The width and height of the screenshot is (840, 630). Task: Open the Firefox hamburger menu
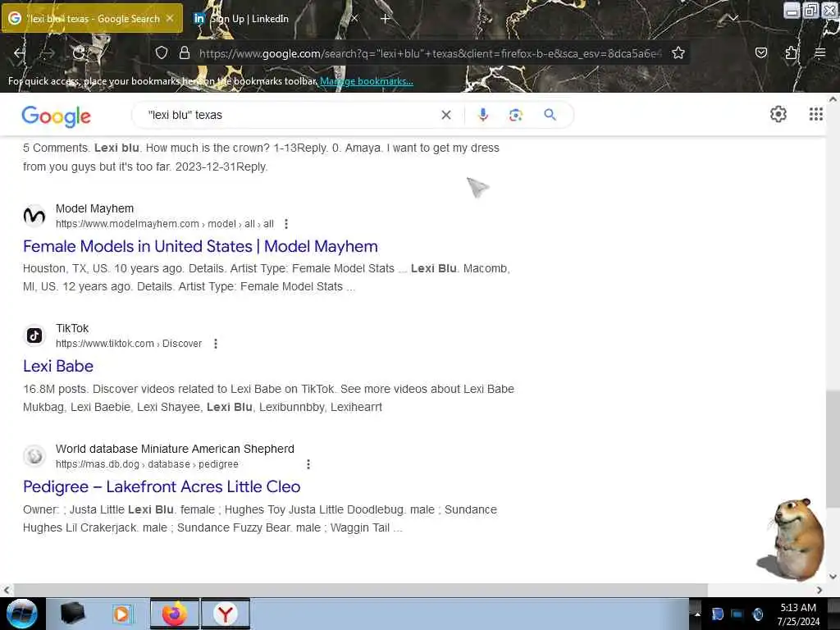pyautogui.click(x=819, y=53)
